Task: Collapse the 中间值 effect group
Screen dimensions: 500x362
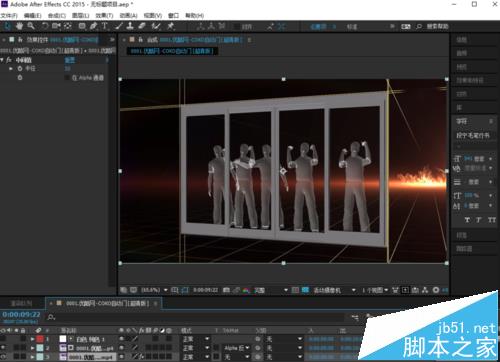Action: pos(3,60)
